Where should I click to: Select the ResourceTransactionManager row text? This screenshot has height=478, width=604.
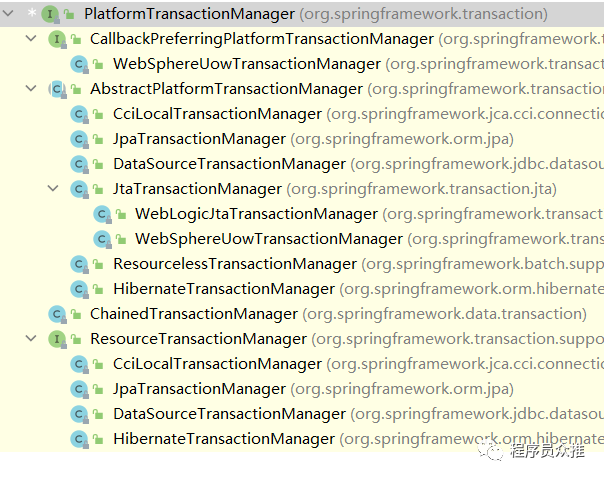pos(198,339)
